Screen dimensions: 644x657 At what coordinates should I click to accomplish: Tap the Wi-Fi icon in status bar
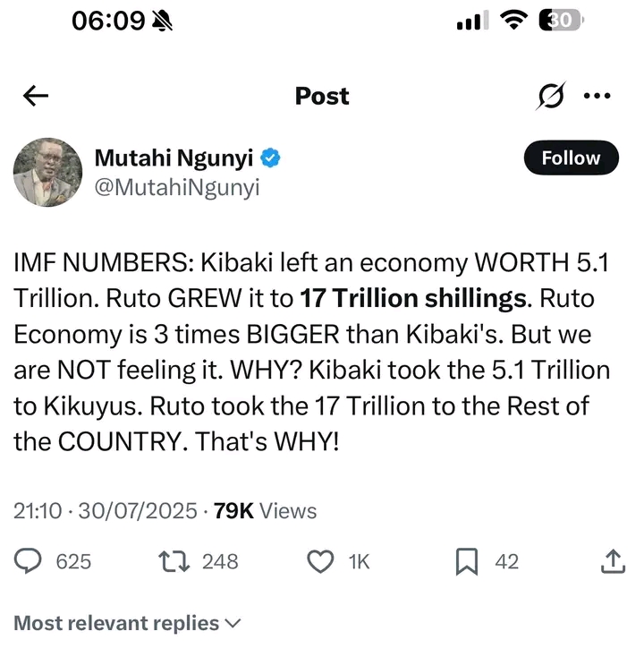(513, 21)
